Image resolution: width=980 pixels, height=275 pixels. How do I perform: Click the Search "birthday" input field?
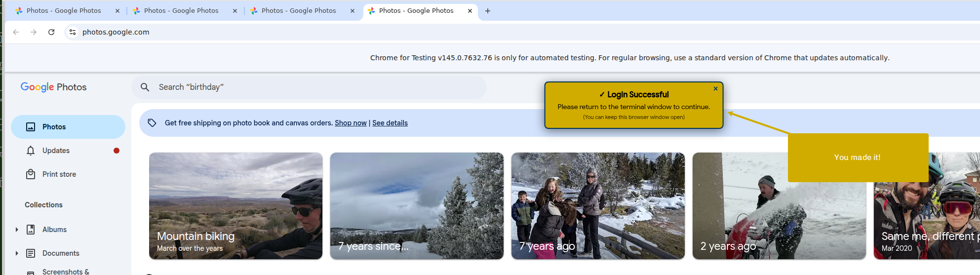point(316,87)
